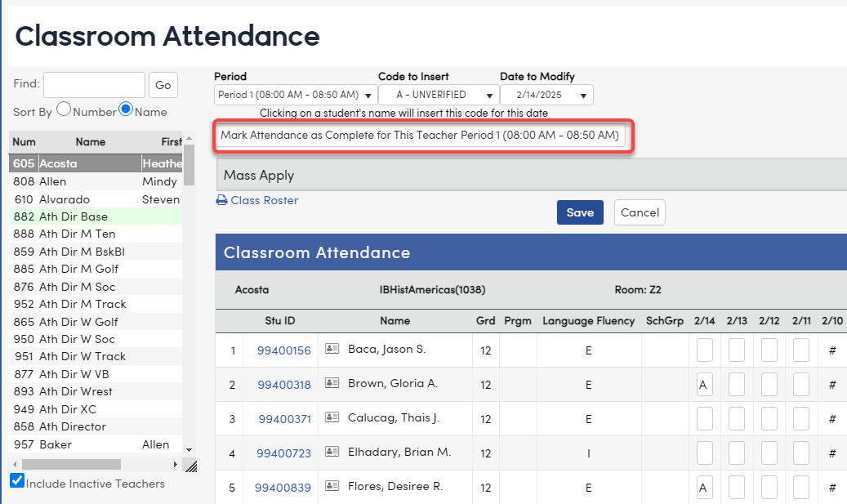
Task: Click teacher list horizontal scrollbar thumb
Action: point(71,465)
